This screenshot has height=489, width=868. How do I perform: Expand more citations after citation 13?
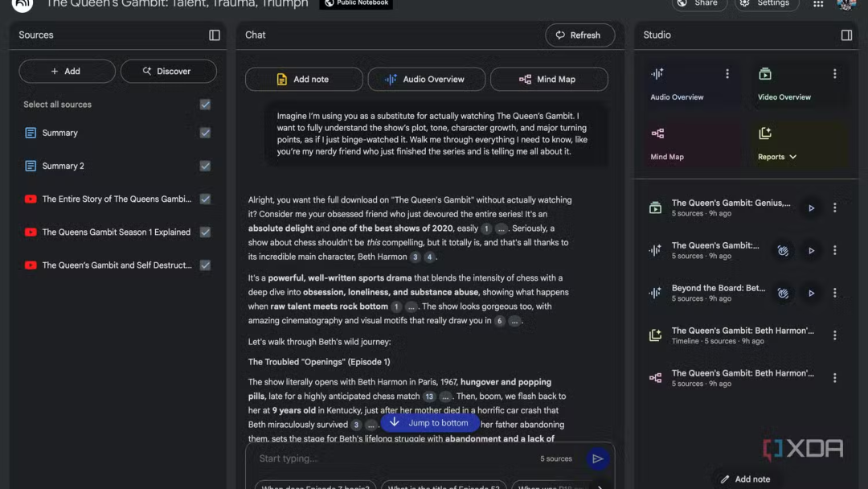click(445, 397)
